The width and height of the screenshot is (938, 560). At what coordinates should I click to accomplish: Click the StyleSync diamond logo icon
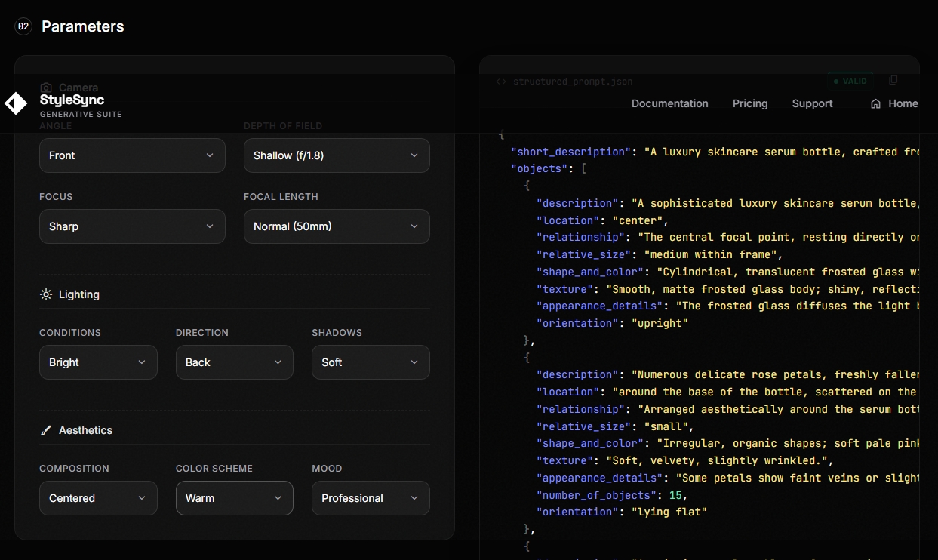(16, 103)
